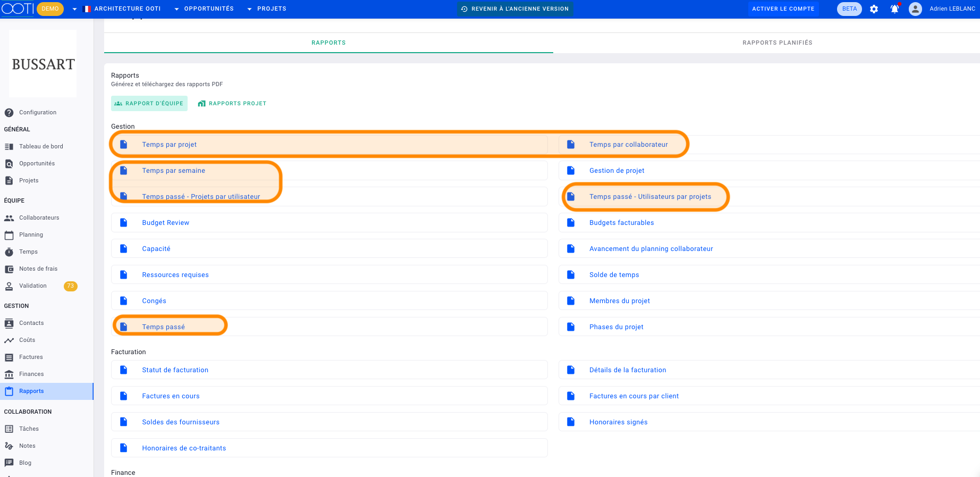Open the Budgets facturables report

[x=769, y=223]
